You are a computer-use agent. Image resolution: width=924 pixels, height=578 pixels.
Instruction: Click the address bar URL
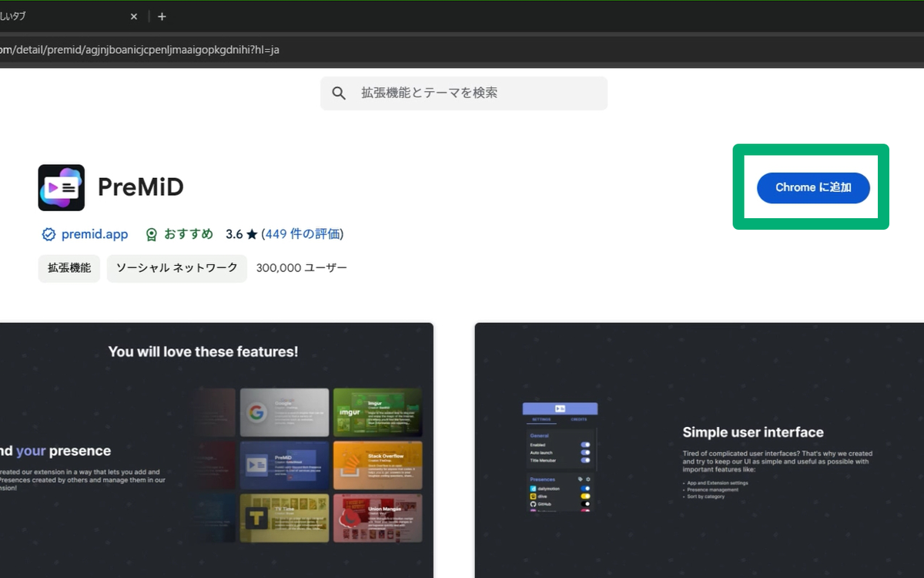tap(139, 49)
